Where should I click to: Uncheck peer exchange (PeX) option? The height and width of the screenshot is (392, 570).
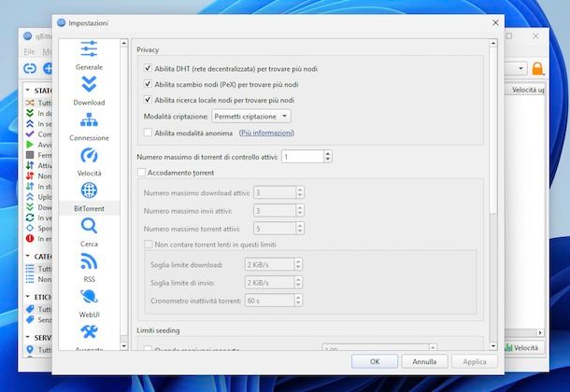[x=148, y=84]
